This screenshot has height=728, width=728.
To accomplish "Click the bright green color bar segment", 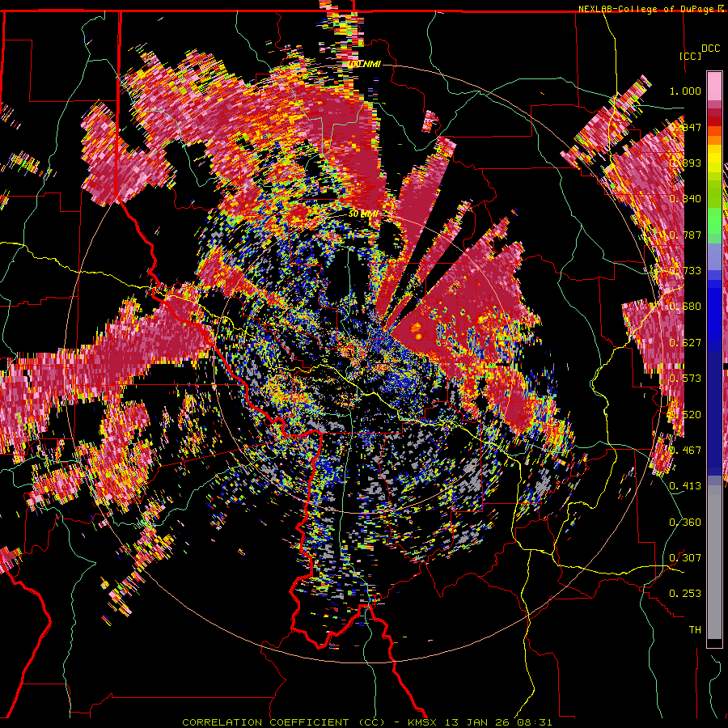I will 714,220.
